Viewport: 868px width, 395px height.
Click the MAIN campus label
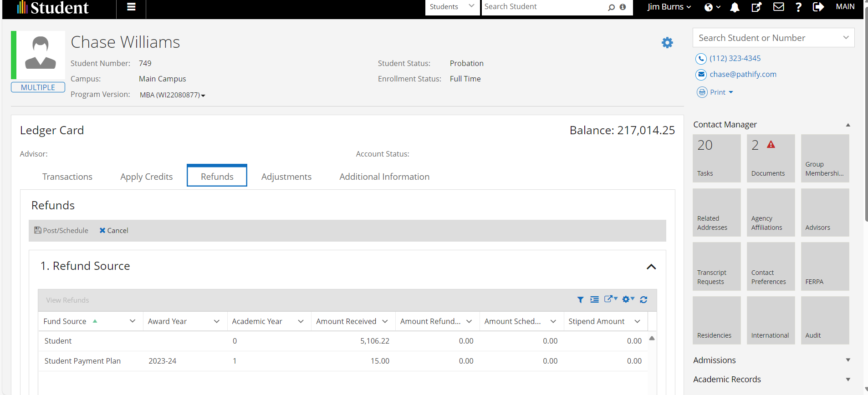click(x=845, y=7)
